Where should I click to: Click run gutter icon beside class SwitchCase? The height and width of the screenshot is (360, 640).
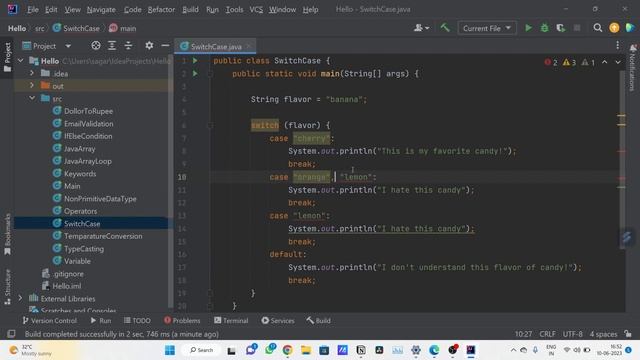196,60
